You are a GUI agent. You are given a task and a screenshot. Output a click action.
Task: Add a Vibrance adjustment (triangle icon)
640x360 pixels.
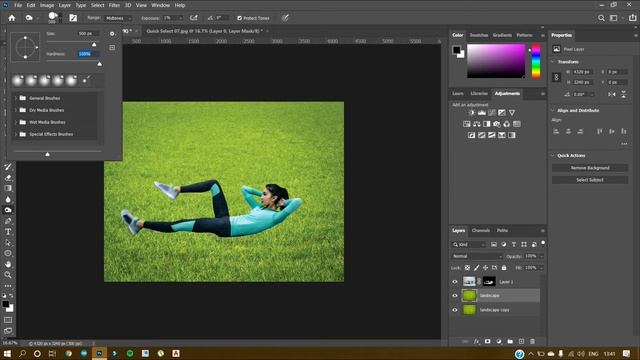point(512,113)
